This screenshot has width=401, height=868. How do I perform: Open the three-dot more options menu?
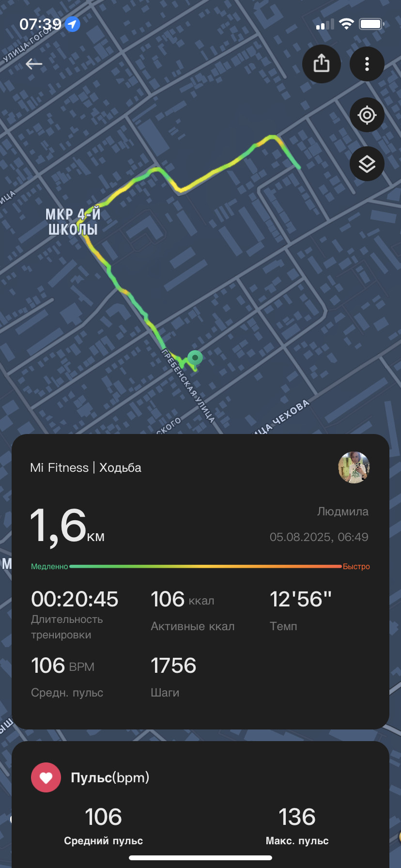(367, 64)
